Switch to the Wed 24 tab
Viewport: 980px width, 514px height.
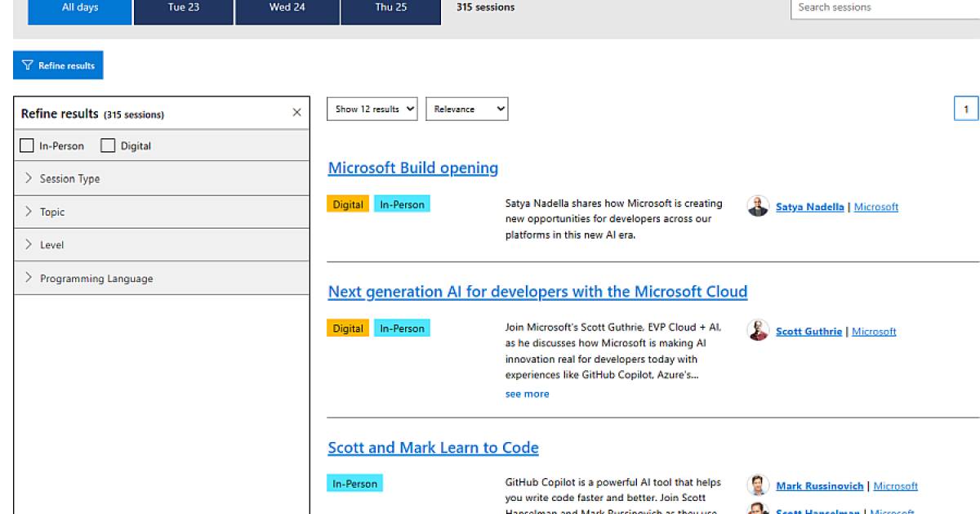point(287,7)
